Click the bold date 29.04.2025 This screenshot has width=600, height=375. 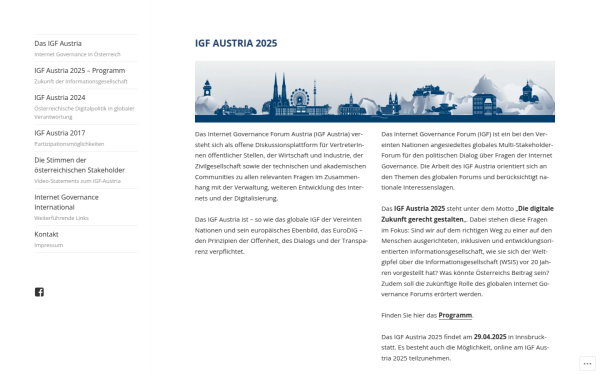[x=490, y=337]
